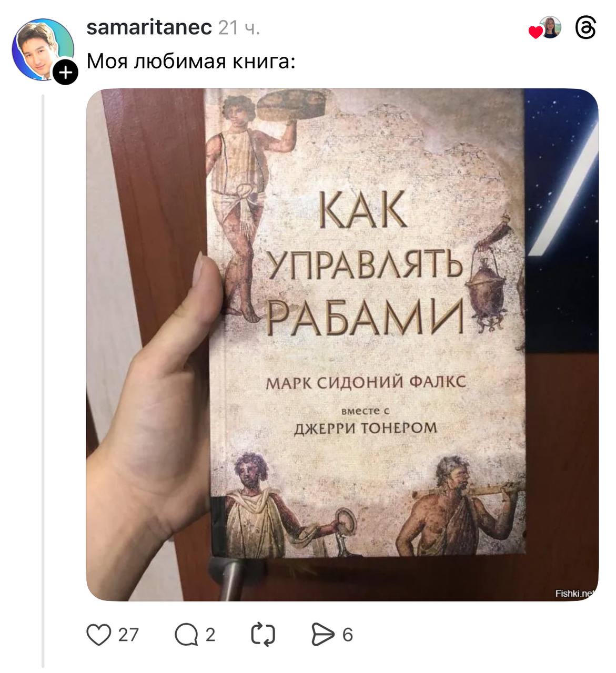Open replies with the comment bubble icon
Screen dimensions: 616x673
186,635
